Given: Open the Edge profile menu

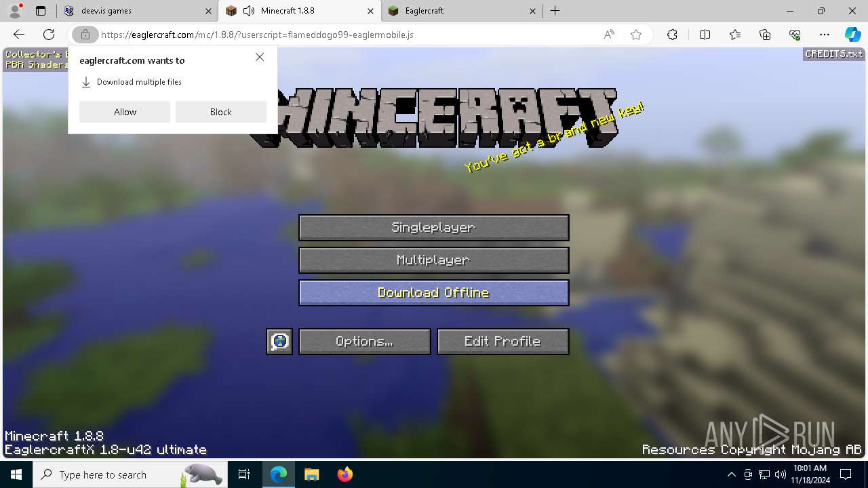Looking at the screenshot, I should (15, 11).
